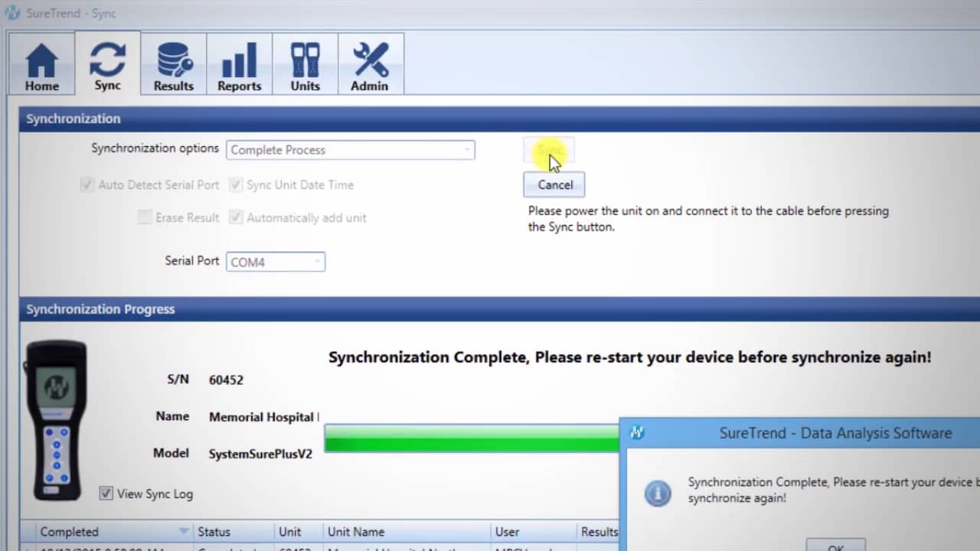Screen dimensions: 980x551
Task: Sort by the Status column header
Action: click(233, 532)
